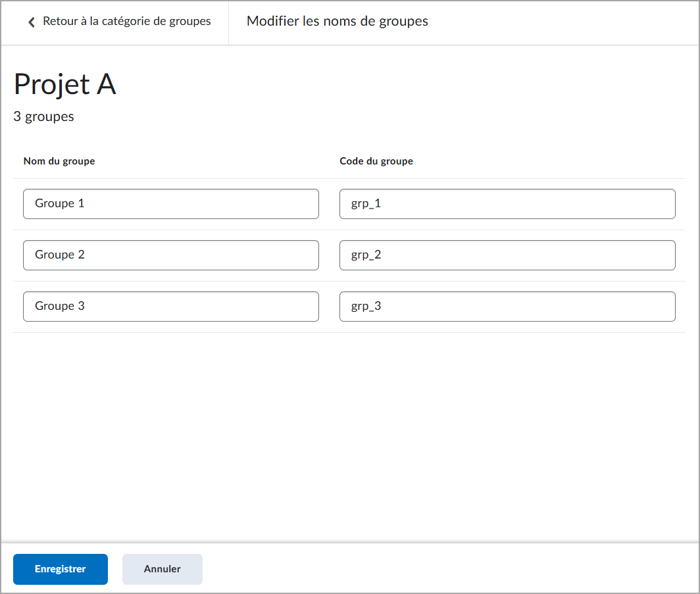Click the 'Projet A' heading
The width and height of the screenshot is (700, 594).
click(65, 84)
